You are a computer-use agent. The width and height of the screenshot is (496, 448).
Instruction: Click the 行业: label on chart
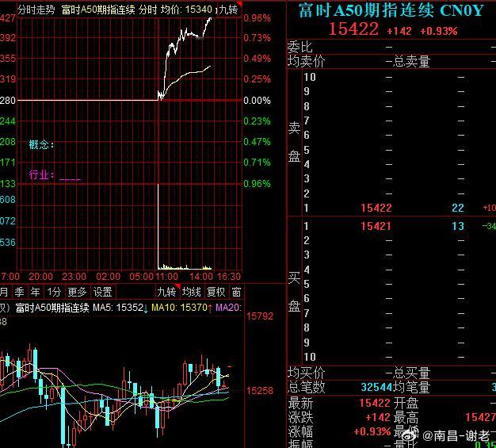point(41,174)
